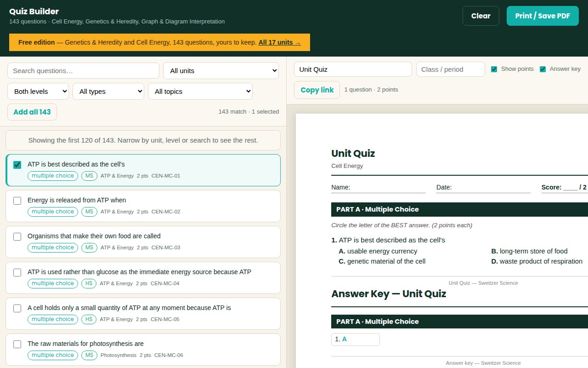This screenshot has height=368, width=588.
Task: Click the 'Name:' line on the quiz preview
Action: (x=378, y=187)
